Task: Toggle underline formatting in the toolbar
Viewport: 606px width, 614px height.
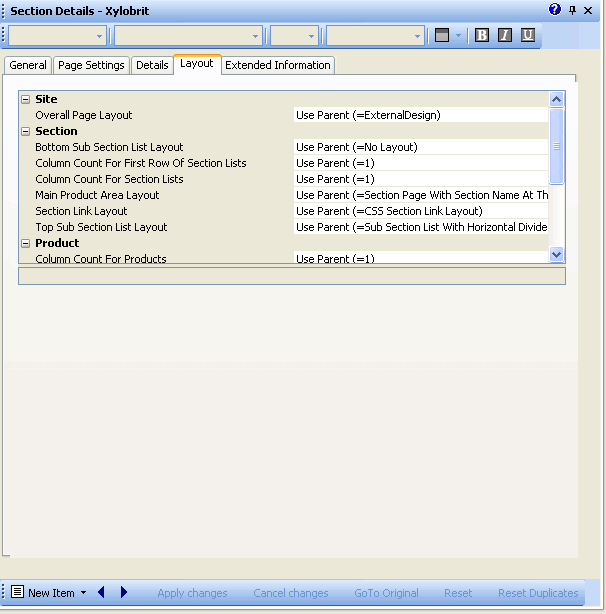Action: pyautogui.click(x=528, y=35)
